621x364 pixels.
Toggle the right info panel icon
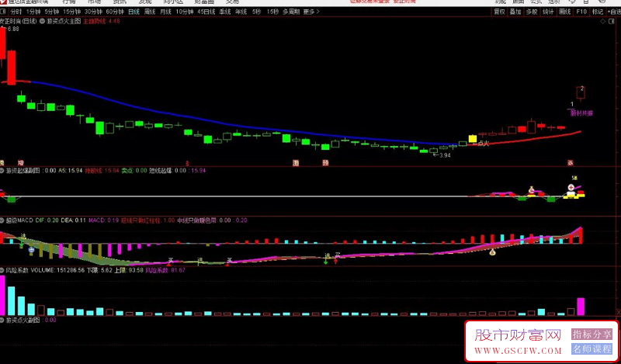coord(612,21)
